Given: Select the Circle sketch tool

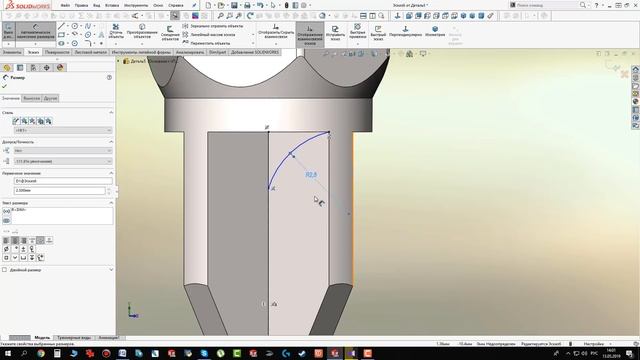Looking at the screenshot, I should 75,26.
